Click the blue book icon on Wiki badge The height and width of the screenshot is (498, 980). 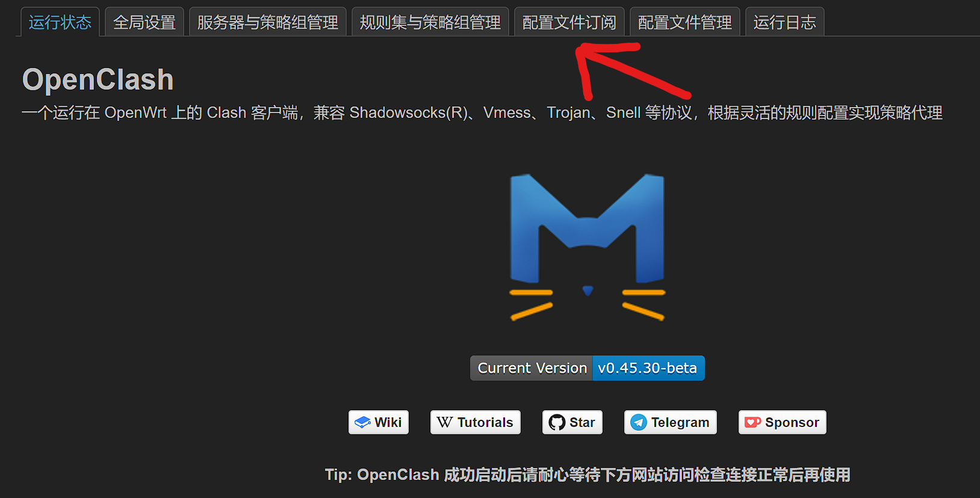[x=362, y=422]
